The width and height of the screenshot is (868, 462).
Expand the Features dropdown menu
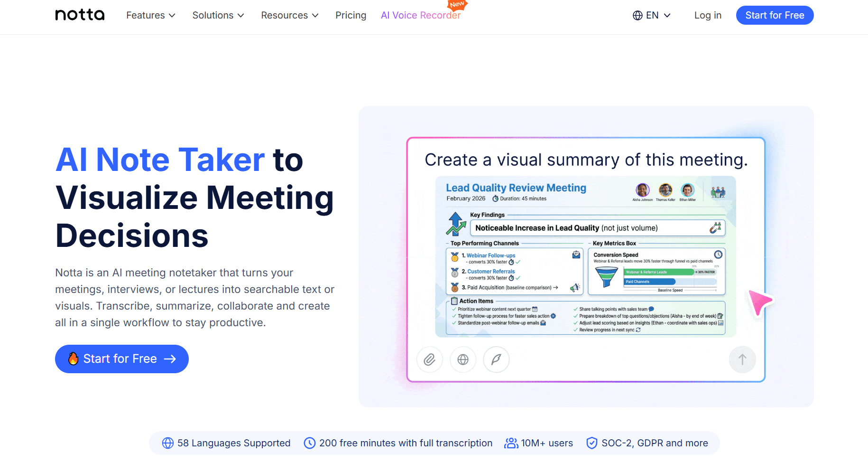coord(151,15)
